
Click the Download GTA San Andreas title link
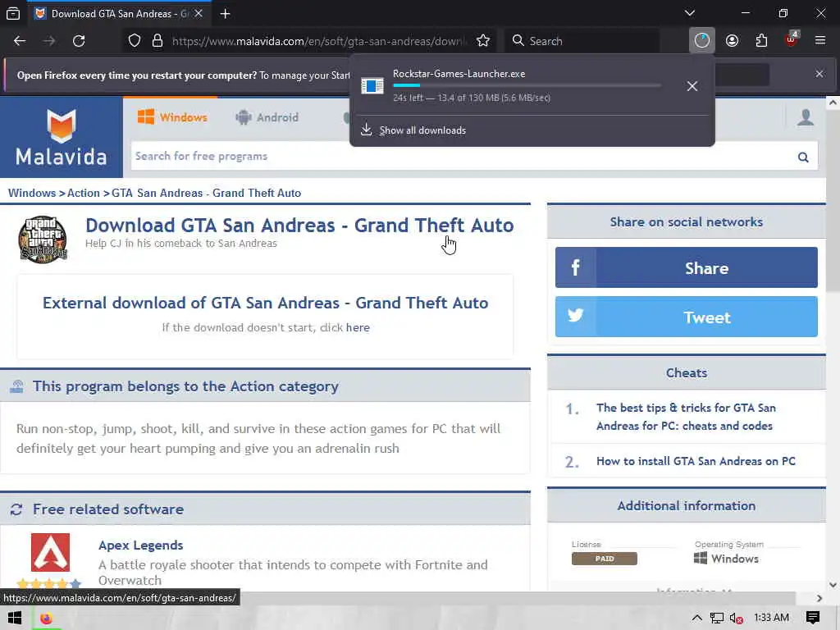(299, 226)
